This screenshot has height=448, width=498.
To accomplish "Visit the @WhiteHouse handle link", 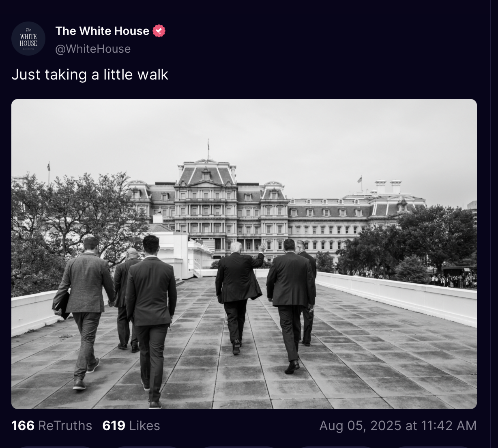I will [93, 49].
